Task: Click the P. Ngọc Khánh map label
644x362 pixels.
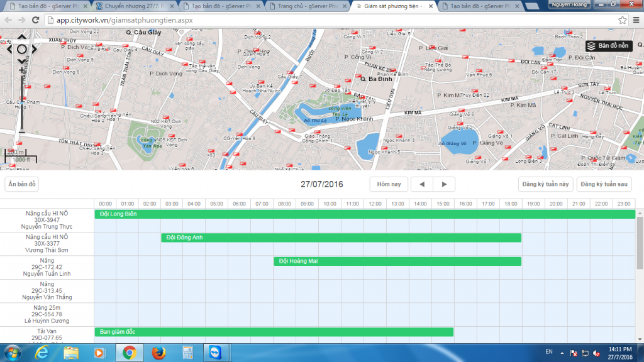Action: (354, 119)
